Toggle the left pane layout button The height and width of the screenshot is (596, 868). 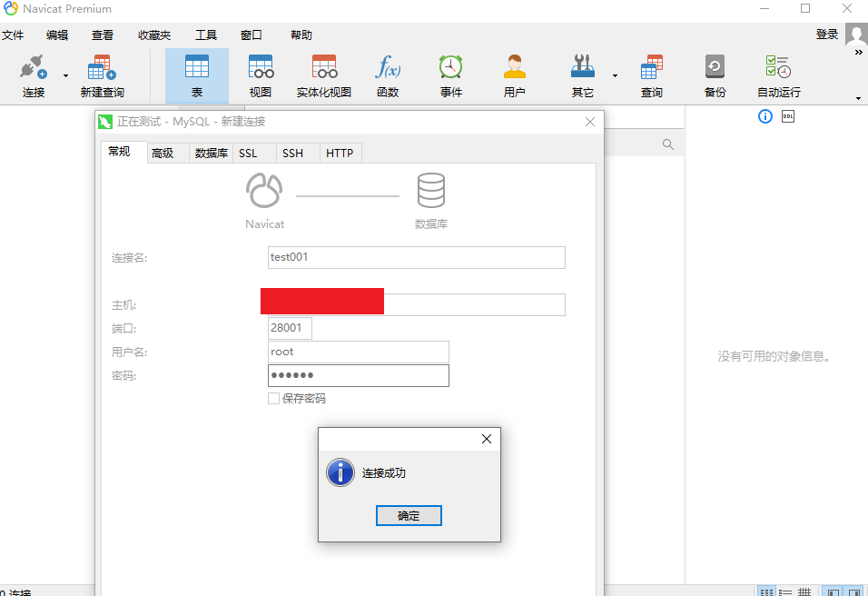click(x=833, y=591)
